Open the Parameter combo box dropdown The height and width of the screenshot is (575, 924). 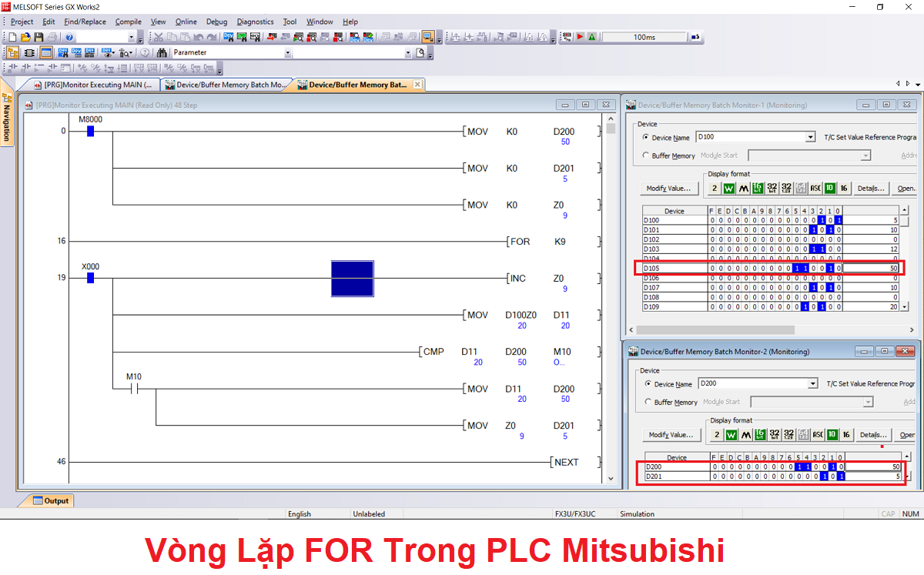(288, 52)
